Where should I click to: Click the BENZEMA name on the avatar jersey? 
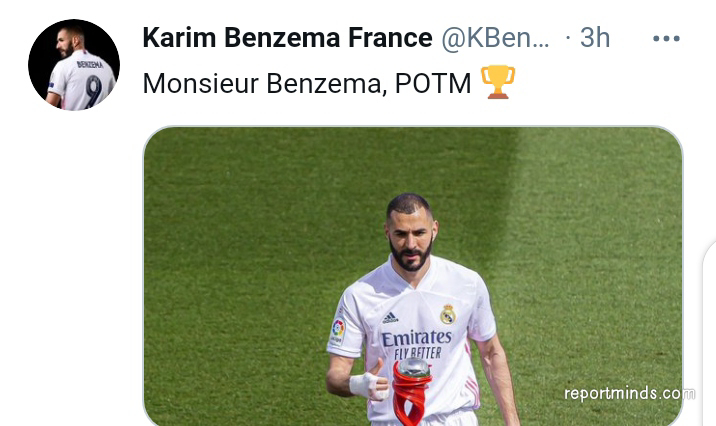tap(90, 64)
